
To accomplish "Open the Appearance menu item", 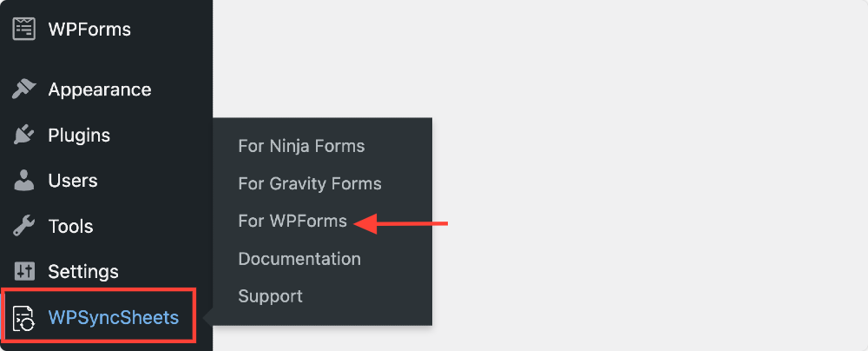I will 100,89.
